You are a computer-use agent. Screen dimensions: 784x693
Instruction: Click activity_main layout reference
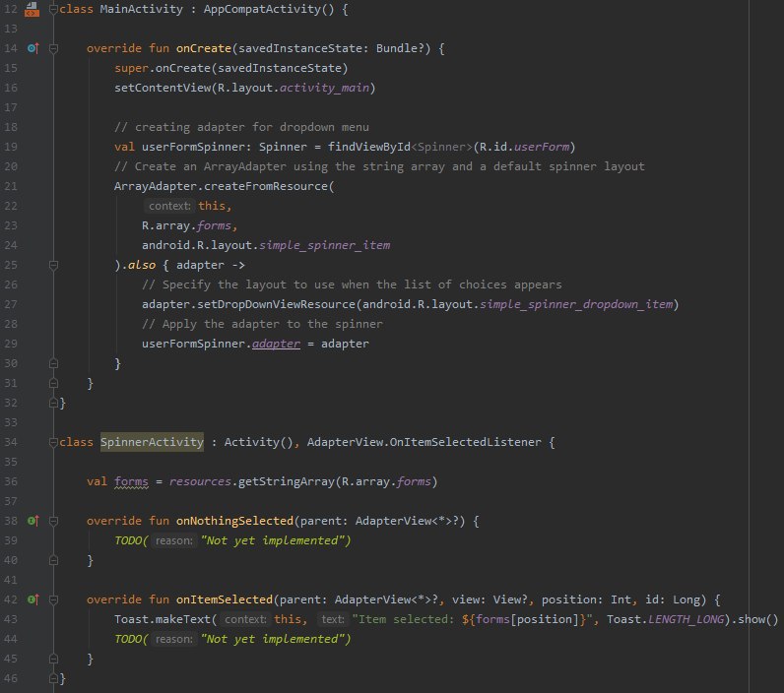click(x=324, y=88)
